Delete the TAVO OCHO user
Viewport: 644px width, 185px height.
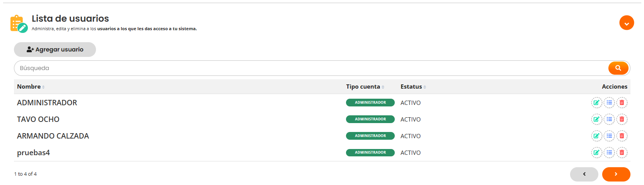pos(622,119)
